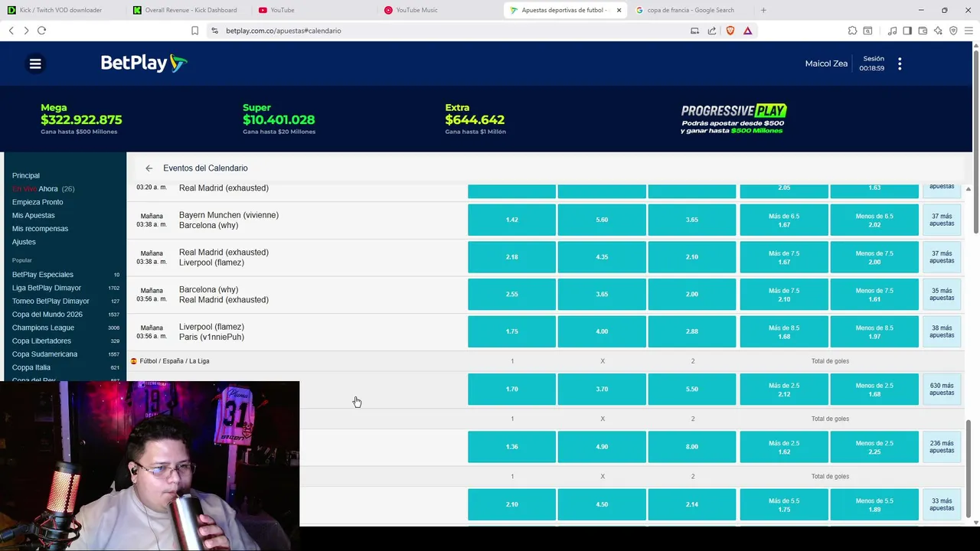Viewport: 980px width, 551px height.
Task: Click the tab search icon in toolbar
Action: [x=867, y=31]
